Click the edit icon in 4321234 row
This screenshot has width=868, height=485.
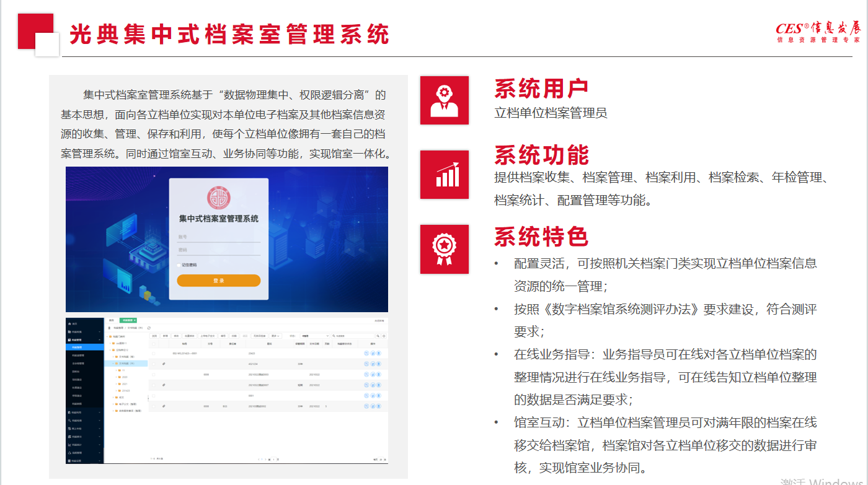pos(373,364)
